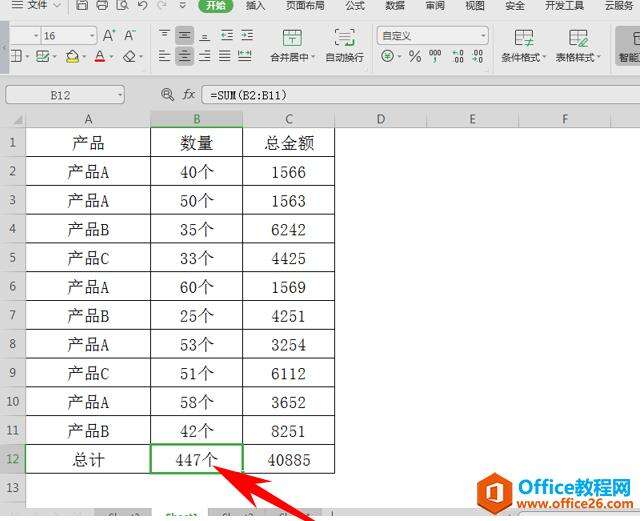Expand the quick access toolbar customize arrow

[x=182, y=5]
